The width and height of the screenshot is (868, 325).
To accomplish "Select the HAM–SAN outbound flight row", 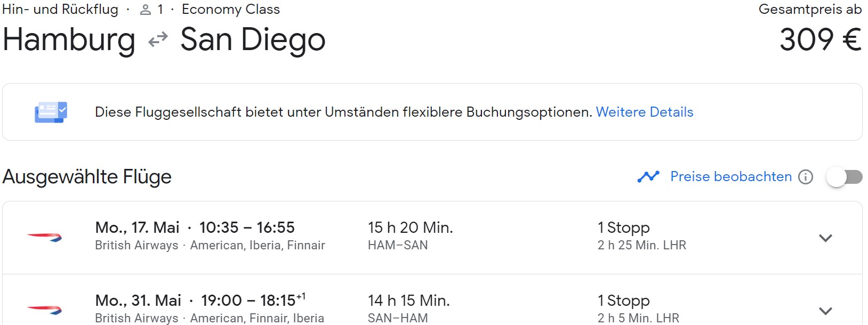I will tap(432, 238).
